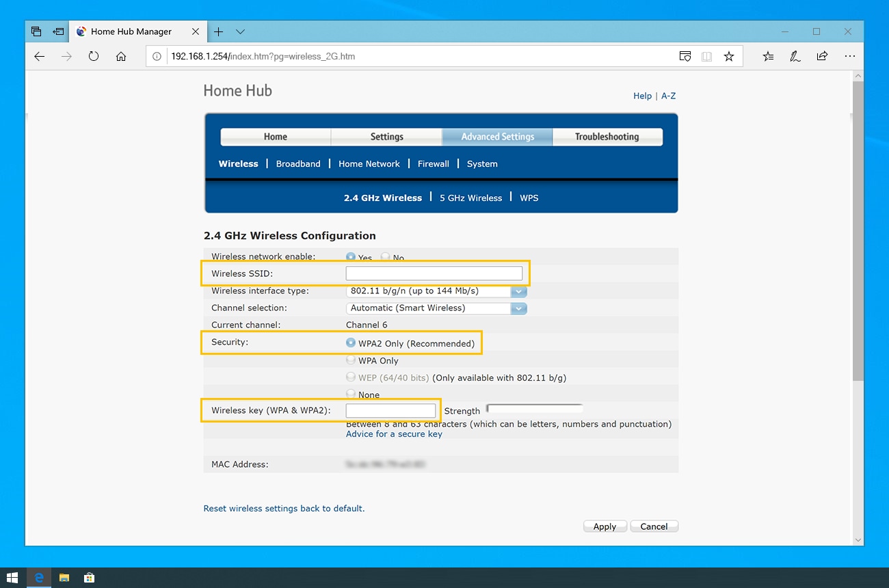Click the address bar security or sync icon
This screenshot has width=889, height=588.
click(x=685, y=57)
